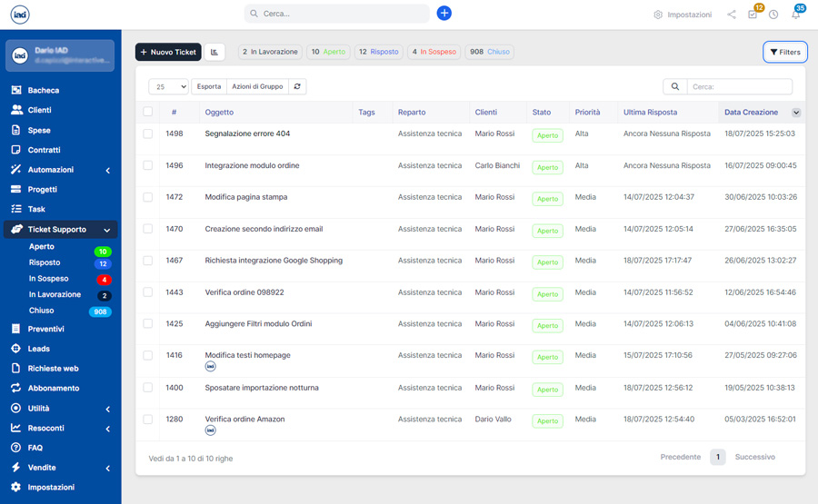Screen dimensions: 818x504
Task: Open the chart statistics button beside Nuovo Ticket
Action: point(214,52)
